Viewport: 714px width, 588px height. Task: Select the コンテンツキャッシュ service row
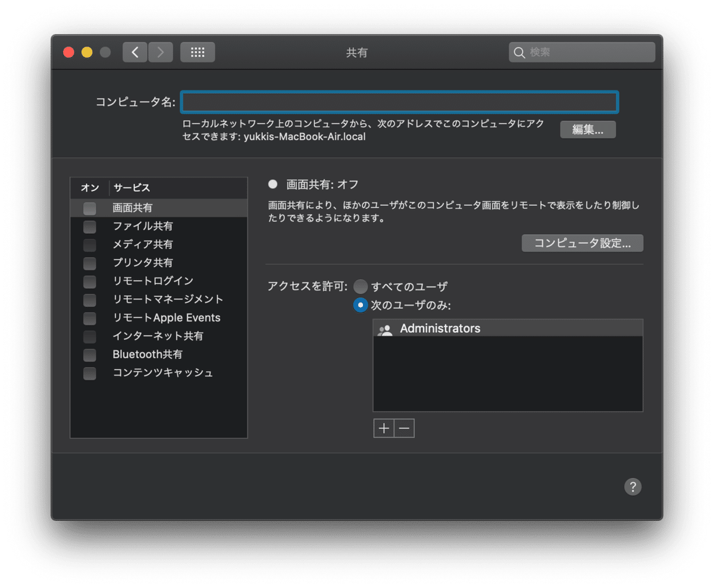[x=159, y=374]
